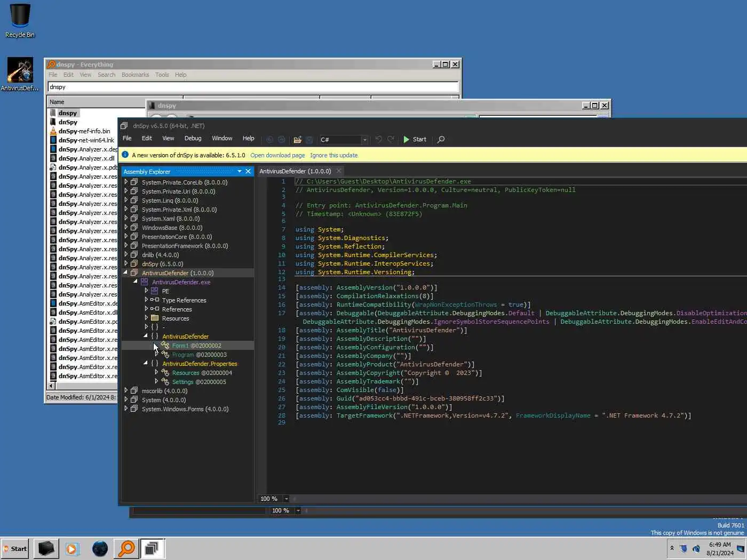Screen dimensions: 747x560
Task: Expand the Type References node
Action: pyautogui.click(x=146, y=300)
